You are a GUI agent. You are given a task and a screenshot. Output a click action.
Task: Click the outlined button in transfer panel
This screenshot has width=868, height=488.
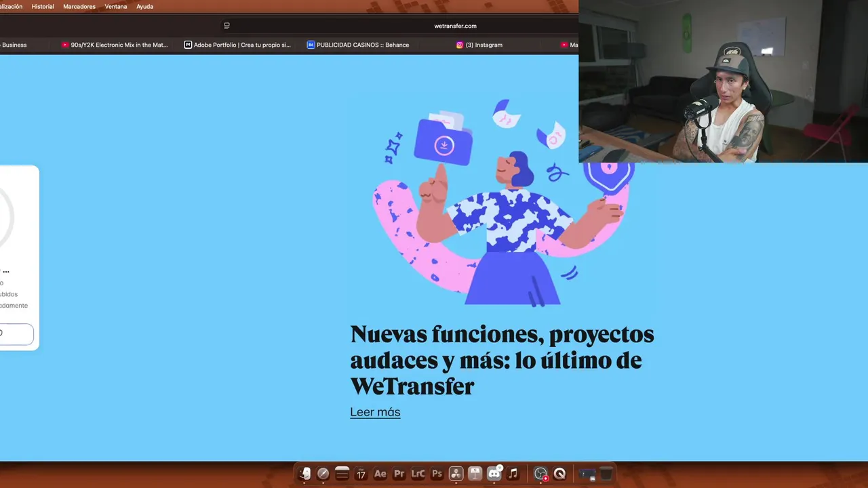(x=16, y=333)
